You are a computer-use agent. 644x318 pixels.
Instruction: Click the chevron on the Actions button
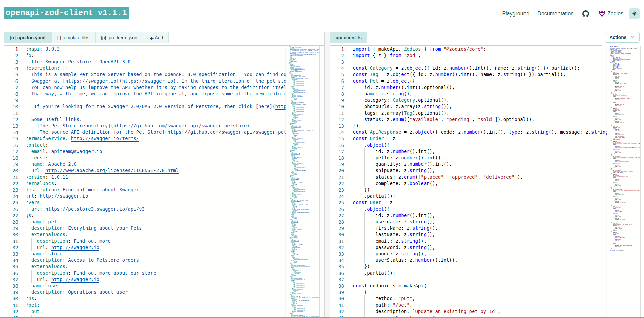click(x=633, y=37)
